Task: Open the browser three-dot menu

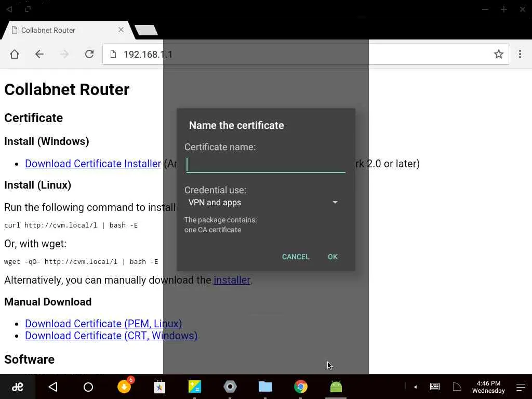Action: tap(520, 54)
